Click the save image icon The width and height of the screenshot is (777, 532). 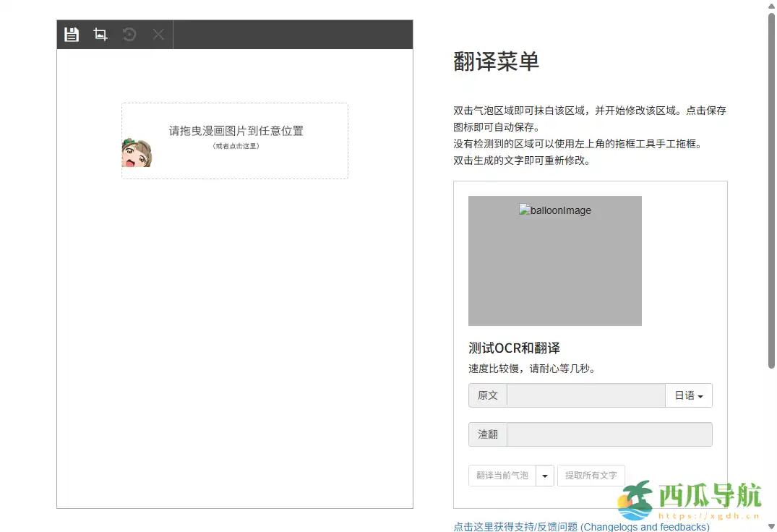click(x=71, y=34)
